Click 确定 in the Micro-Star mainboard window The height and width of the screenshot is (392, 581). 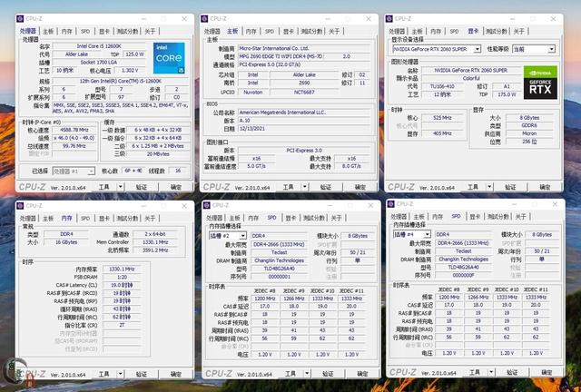pos(360,187)
